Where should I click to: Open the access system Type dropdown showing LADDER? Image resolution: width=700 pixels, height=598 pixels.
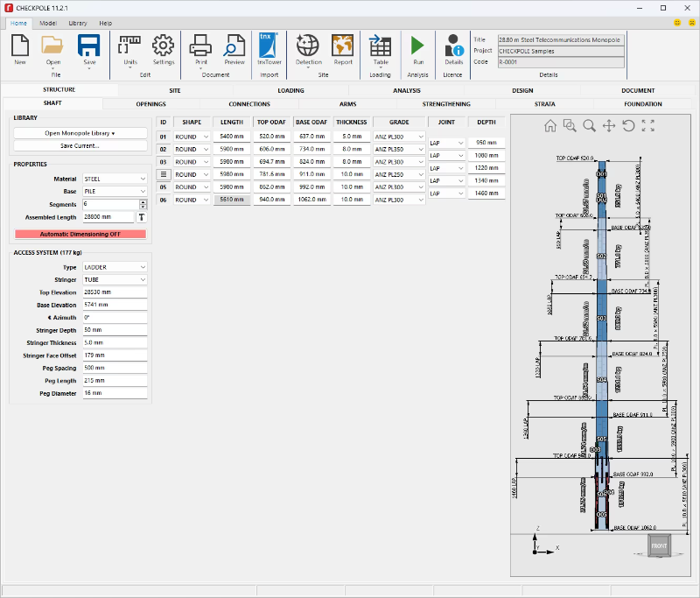coord(114,267)
